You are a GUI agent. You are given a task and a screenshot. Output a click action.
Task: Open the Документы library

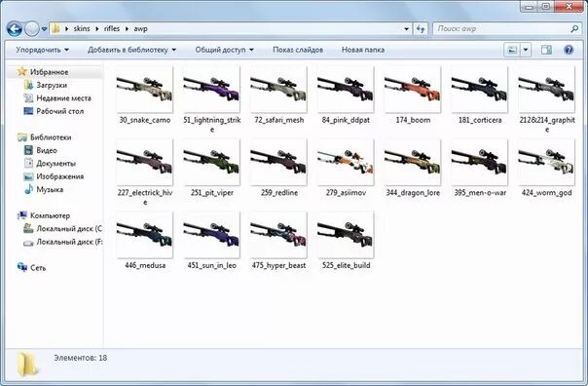(55, 164)
